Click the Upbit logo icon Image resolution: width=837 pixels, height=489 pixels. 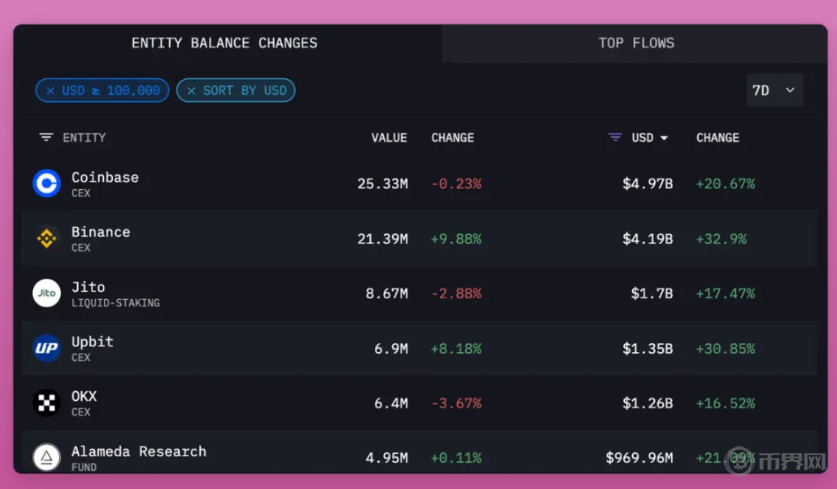pyautogui.click(x=47, y=348)
